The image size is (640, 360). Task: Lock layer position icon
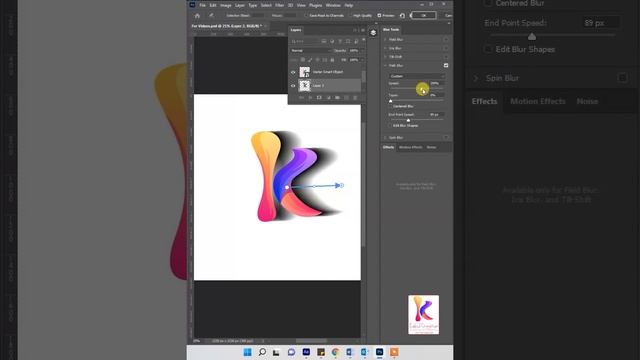(x=317, y=60)
